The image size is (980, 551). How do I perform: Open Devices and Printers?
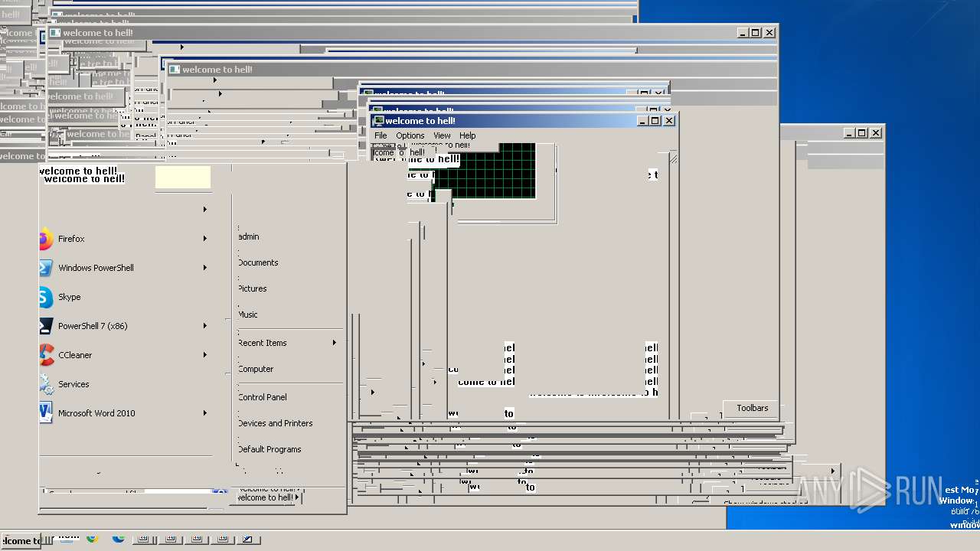click(x=275, y=423)
